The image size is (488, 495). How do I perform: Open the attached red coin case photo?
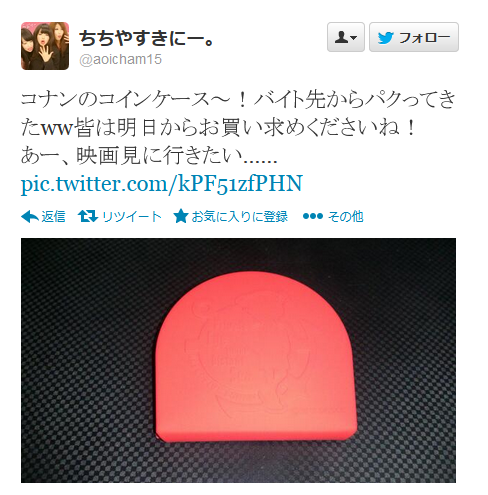pos(238,360)
